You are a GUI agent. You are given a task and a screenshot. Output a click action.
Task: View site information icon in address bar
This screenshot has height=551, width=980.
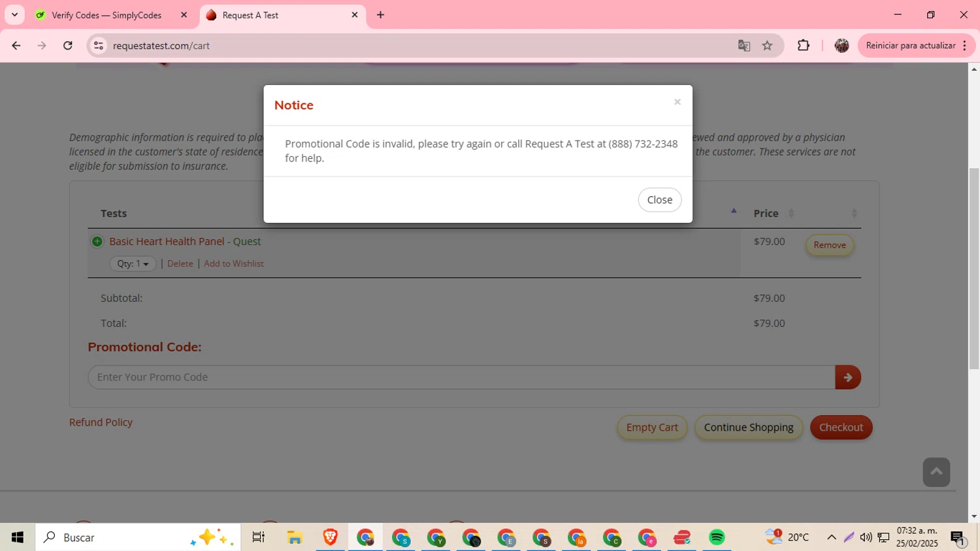pyautogui.click(x=99, y=46)
